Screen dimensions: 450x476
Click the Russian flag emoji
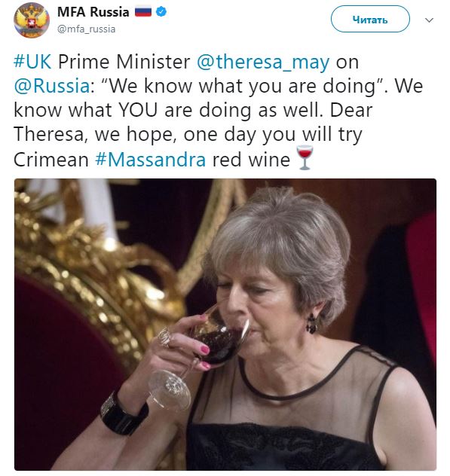(143, 12)
